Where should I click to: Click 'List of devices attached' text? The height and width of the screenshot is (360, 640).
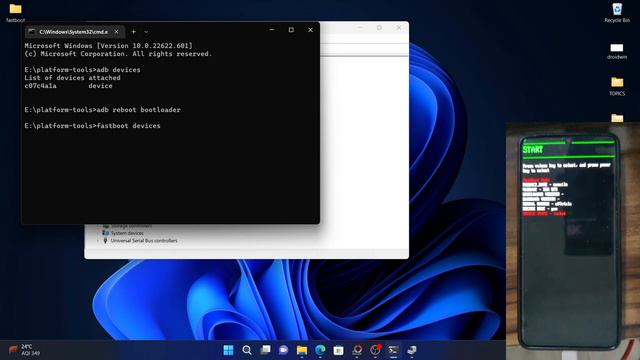(x=72, y=78)
